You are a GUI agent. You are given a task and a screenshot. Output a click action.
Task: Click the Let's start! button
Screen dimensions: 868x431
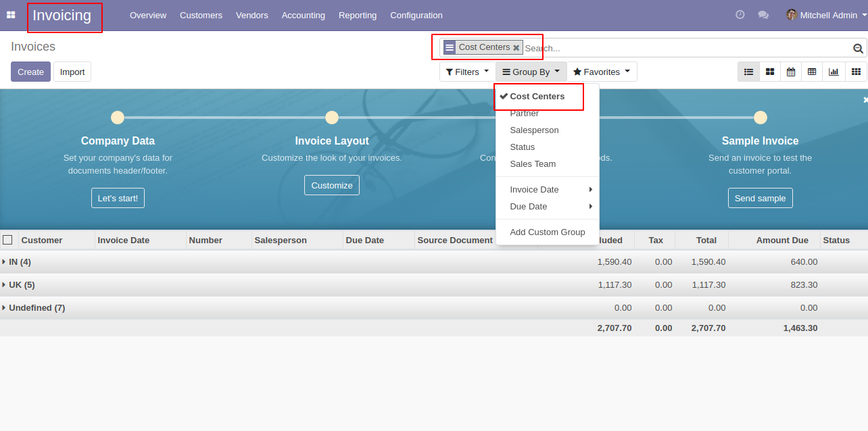point(118,198)
